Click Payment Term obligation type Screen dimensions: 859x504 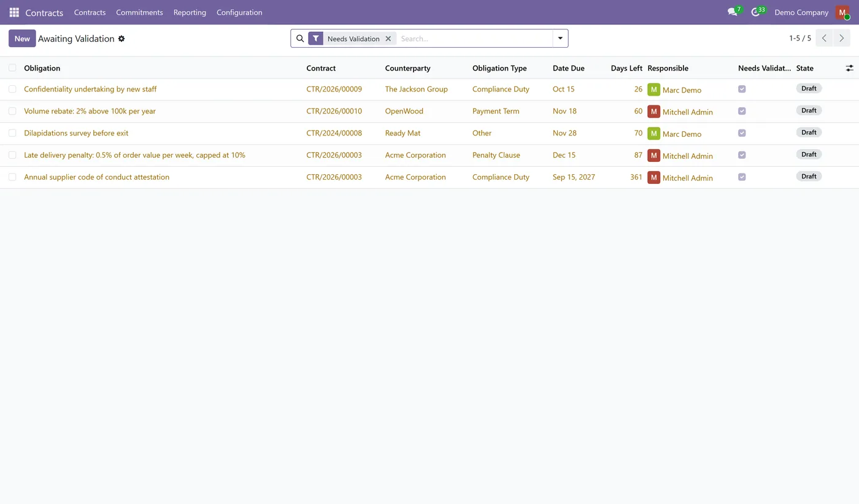click(x=496, y=111)
